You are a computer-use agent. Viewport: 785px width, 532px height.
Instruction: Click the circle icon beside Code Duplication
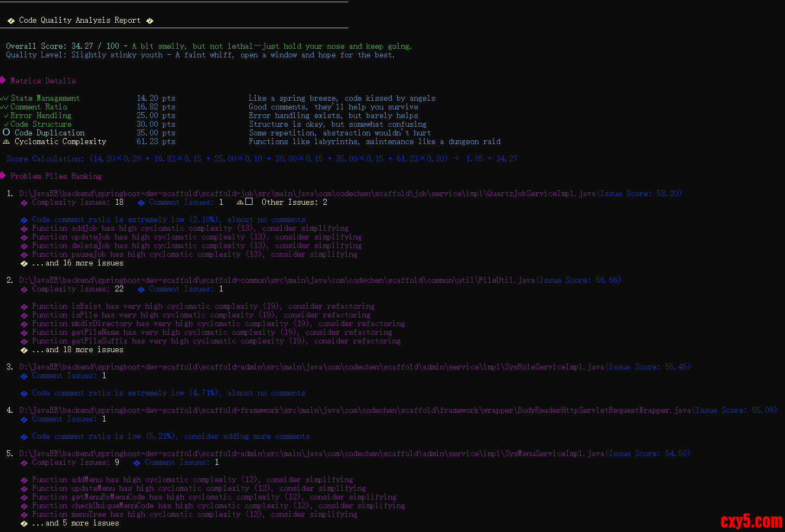[6, 133]
